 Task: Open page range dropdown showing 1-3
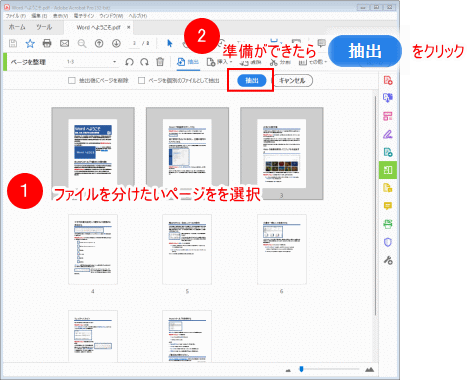(91, 62)
